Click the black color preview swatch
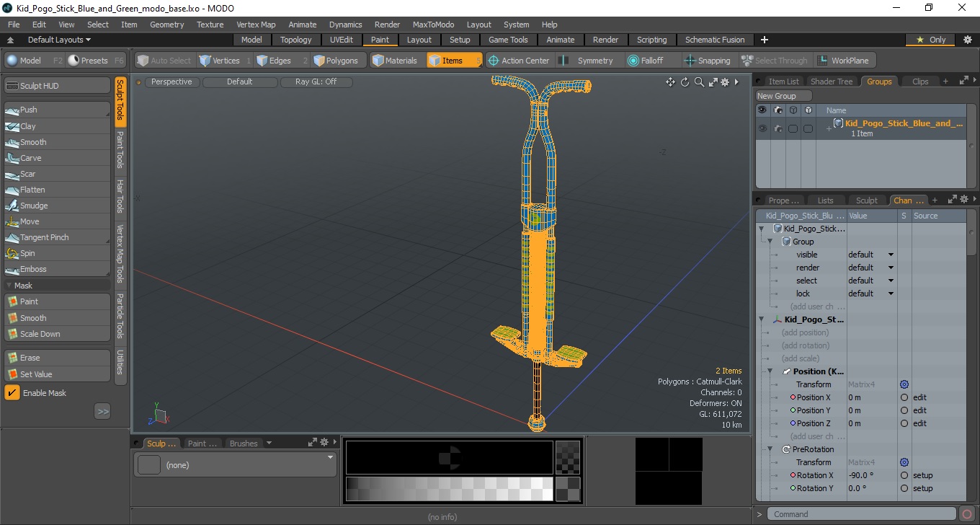The height and width of the screenshot is (525, 980). coord(449,456)
